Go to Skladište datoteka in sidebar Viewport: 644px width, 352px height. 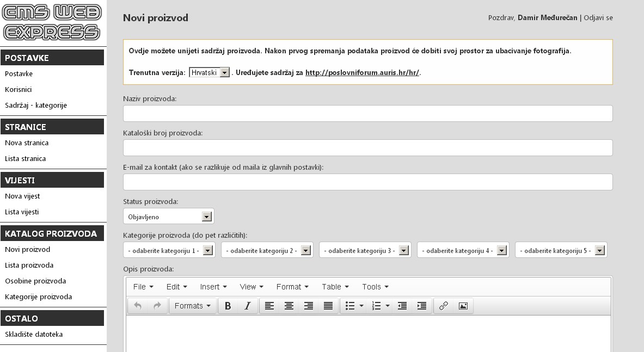(34, 334)
